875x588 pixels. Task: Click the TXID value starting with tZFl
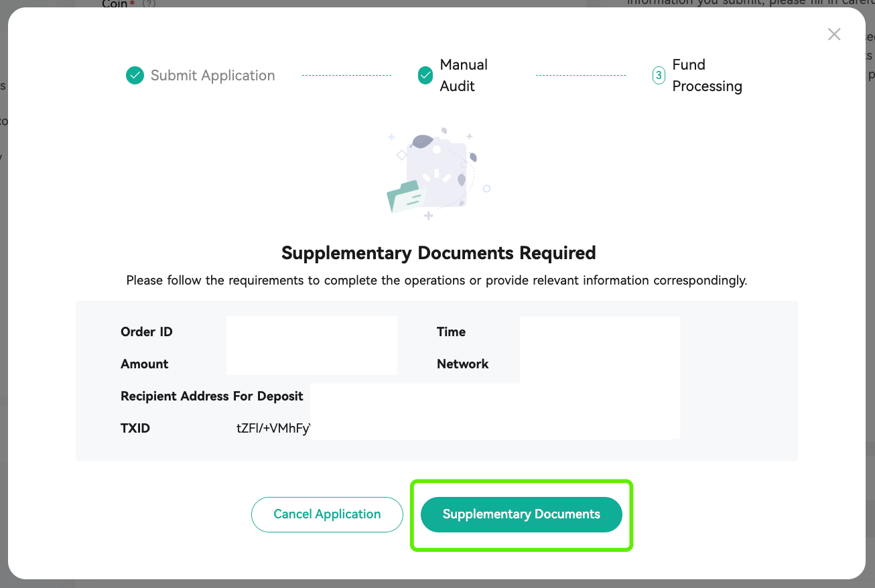[273, 429]
